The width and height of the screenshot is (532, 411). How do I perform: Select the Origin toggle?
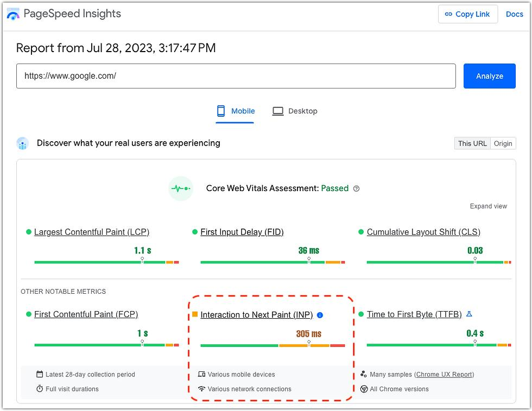click(x=503, y=143)
